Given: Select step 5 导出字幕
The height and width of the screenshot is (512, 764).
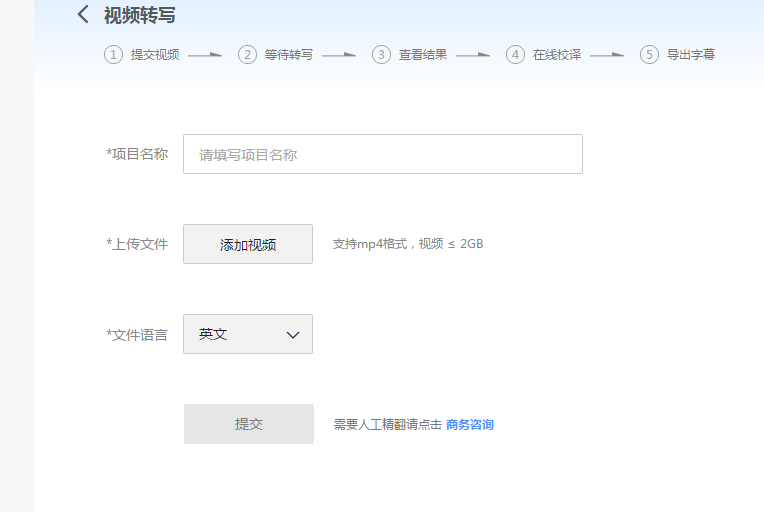Looking at the screenshot, I should point(678,55).
